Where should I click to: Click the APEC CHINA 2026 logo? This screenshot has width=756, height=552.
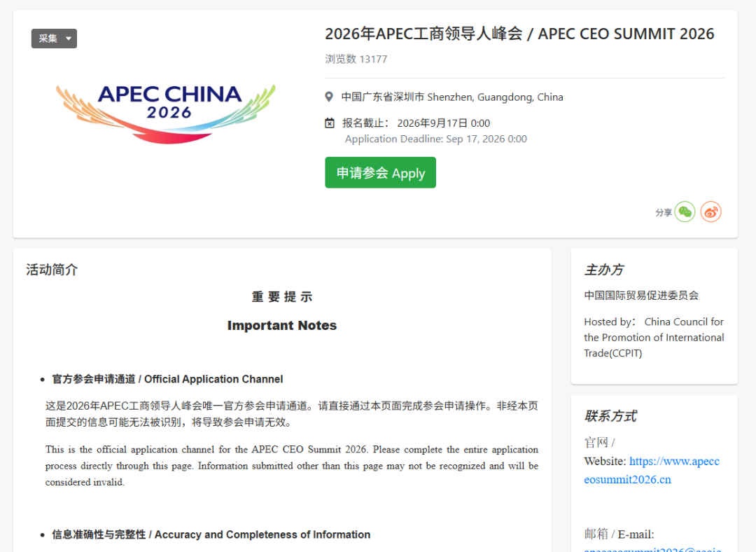166,114
